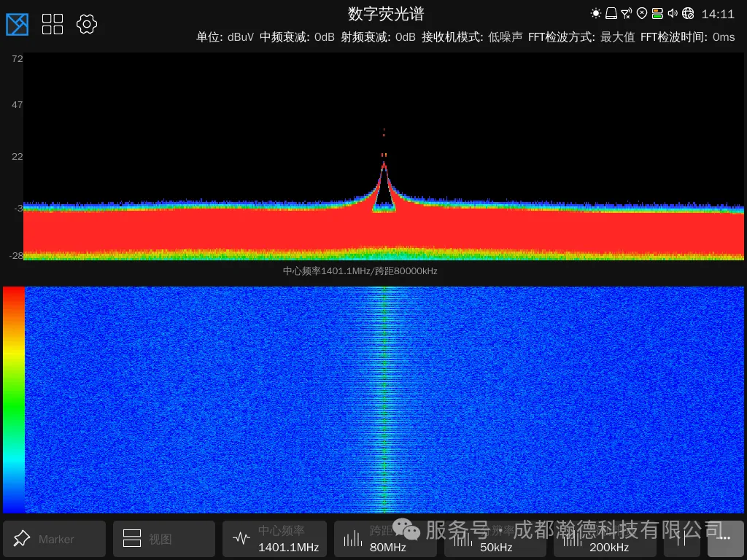747x560 pixels.
Task: Tap the globe network status icon
Action: point(688,13)
